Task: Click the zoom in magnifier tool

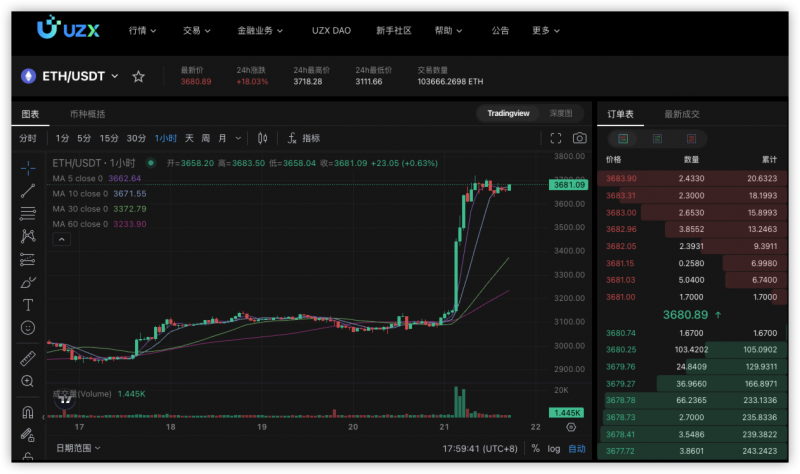Action: tap(28, 381)
